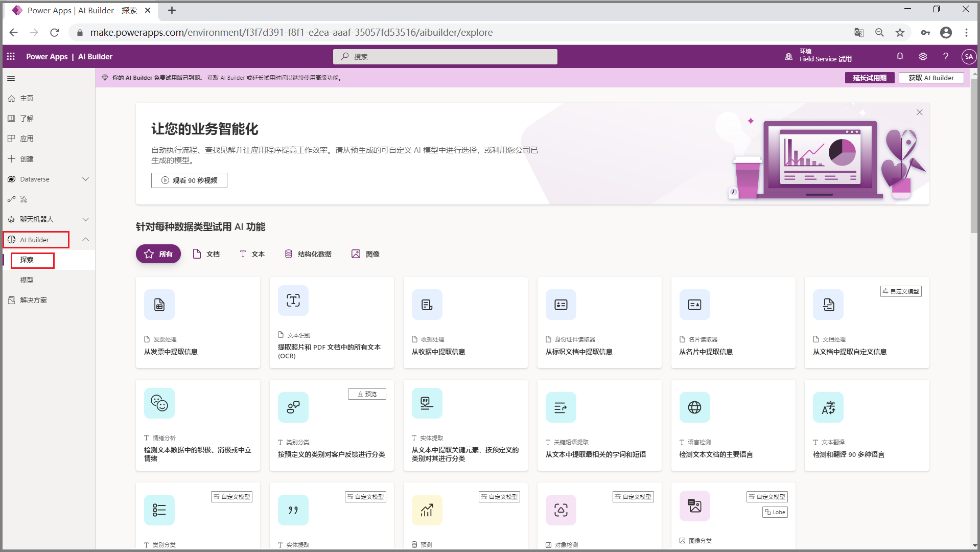
Task: Open the 收据处理 receipt processing card icon
Action: coord(427,305)
